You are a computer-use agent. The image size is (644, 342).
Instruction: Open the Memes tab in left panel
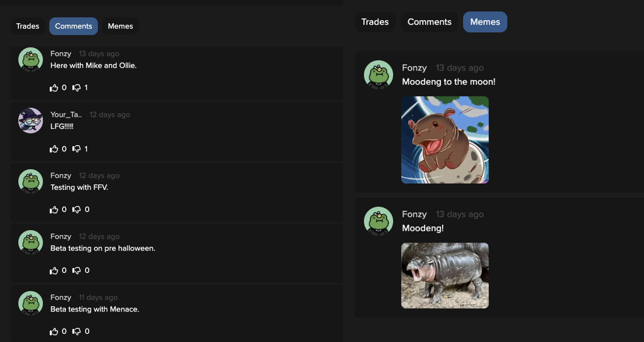(120, 26)
